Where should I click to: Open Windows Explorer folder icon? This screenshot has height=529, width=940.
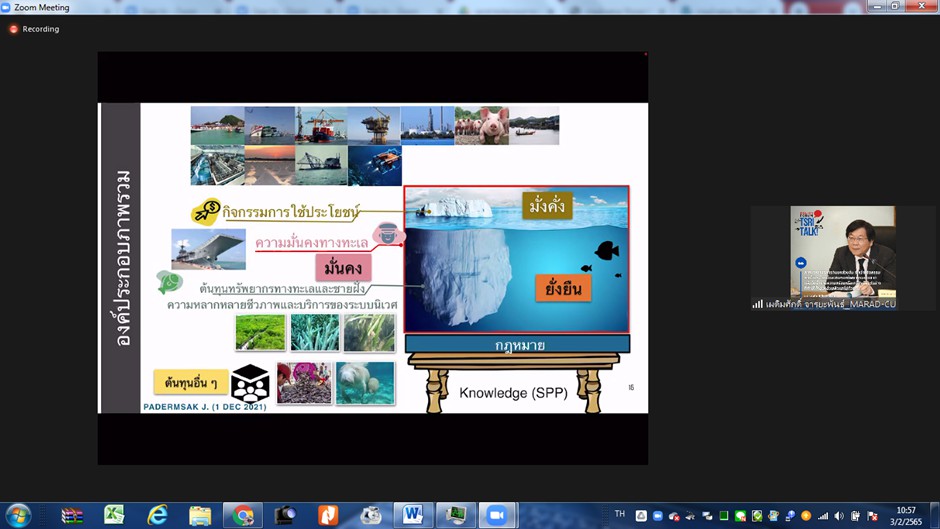click(x=200, y=515)
